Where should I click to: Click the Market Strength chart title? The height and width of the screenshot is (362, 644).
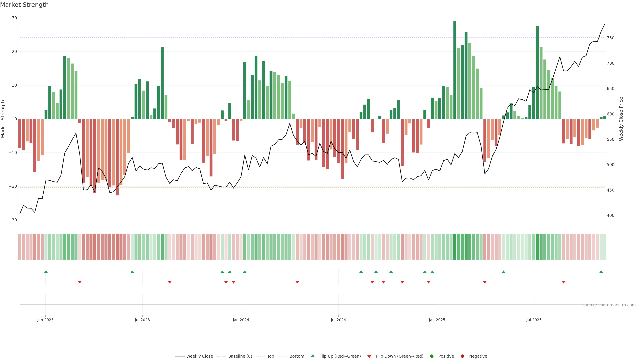24,5
